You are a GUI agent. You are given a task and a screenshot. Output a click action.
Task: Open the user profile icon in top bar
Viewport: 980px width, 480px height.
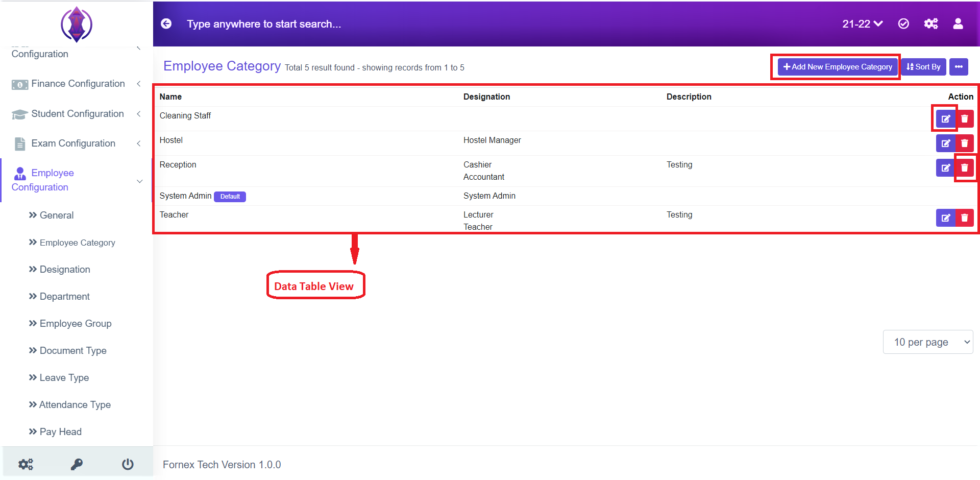(x=958, y=24)
